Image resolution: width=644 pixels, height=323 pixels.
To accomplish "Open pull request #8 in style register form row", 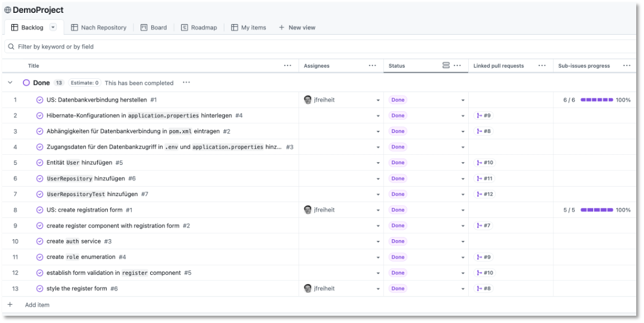I will (x=483, y=288).
